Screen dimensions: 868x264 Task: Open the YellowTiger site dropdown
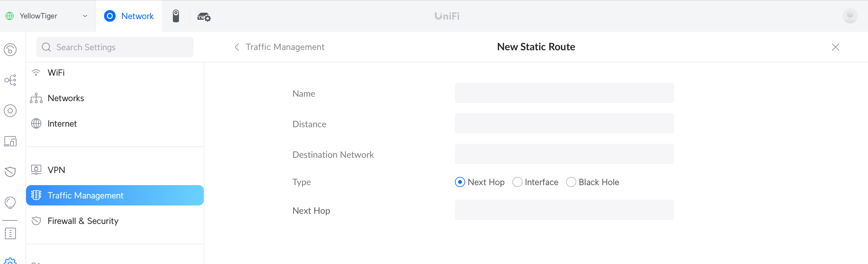point(47,16)
